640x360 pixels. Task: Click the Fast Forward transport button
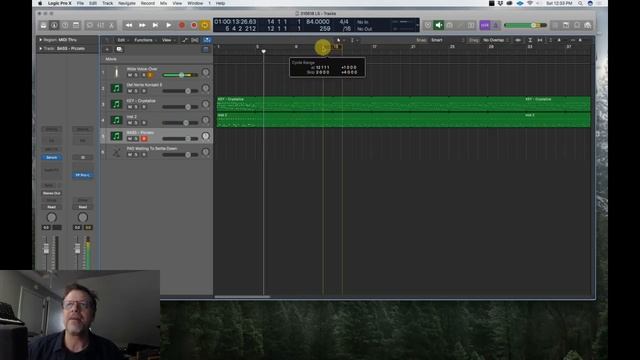click(142, 25)
